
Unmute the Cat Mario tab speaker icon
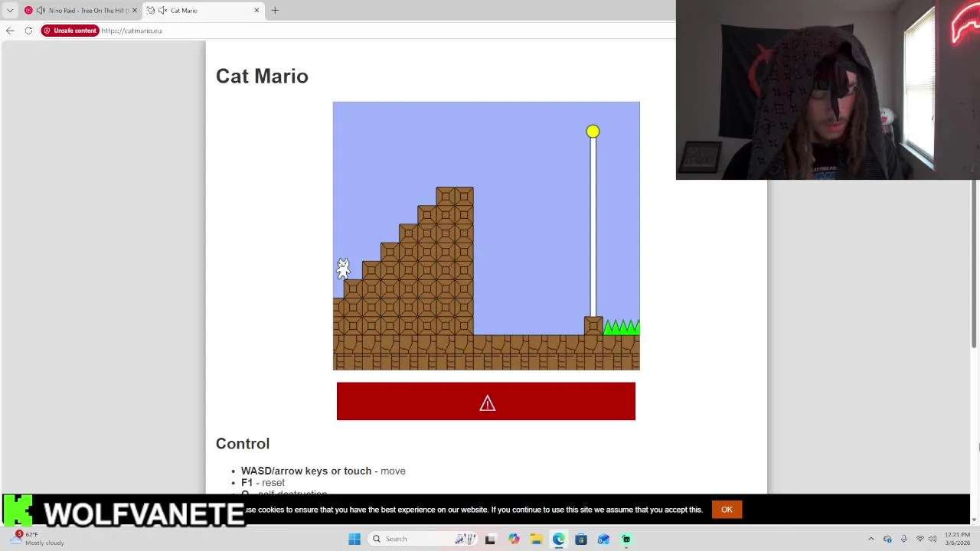coord(162,11)
